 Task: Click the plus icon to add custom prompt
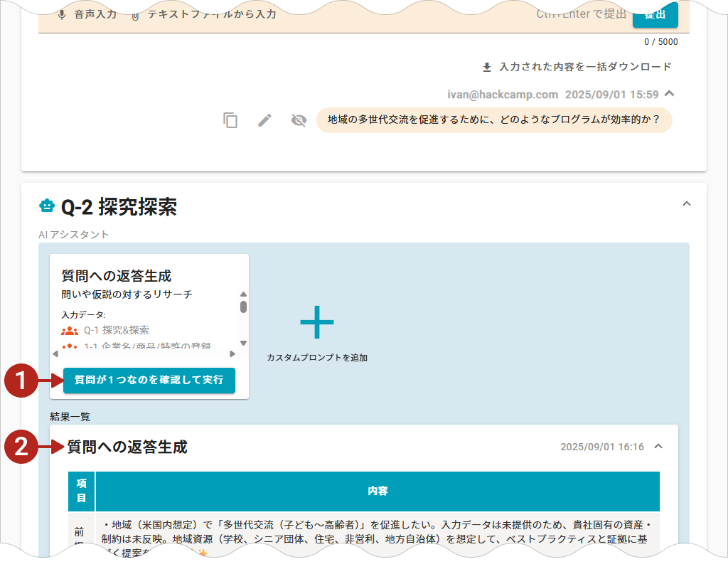click(x=317, y=324)
